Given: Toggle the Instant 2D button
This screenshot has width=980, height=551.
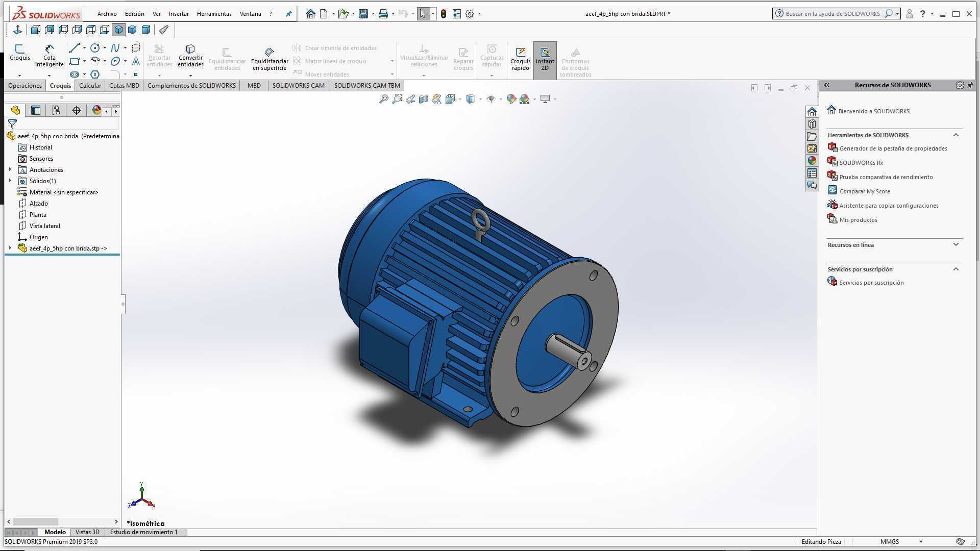Looking at the screenshot, I should coord(545,60).
